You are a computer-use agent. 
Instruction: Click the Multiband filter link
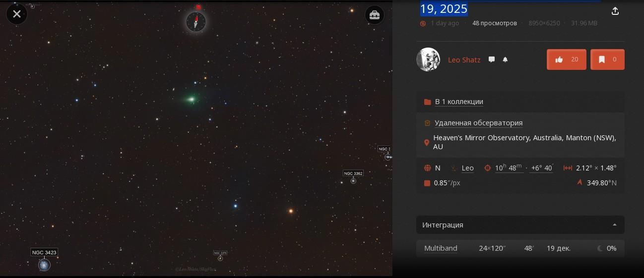441,248
